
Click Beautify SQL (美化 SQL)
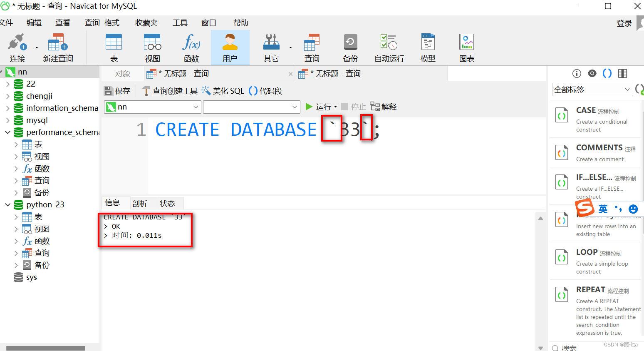coord(223,91)
